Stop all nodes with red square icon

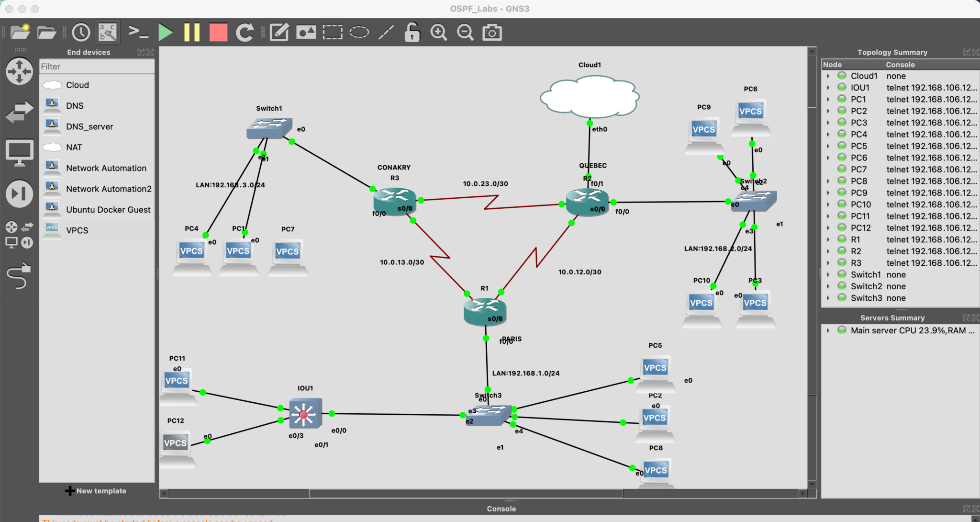coord(218,32)
